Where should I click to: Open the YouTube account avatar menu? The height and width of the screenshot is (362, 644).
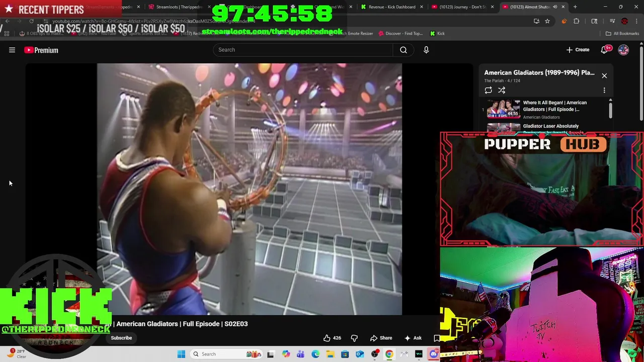[x=623, y=50]
